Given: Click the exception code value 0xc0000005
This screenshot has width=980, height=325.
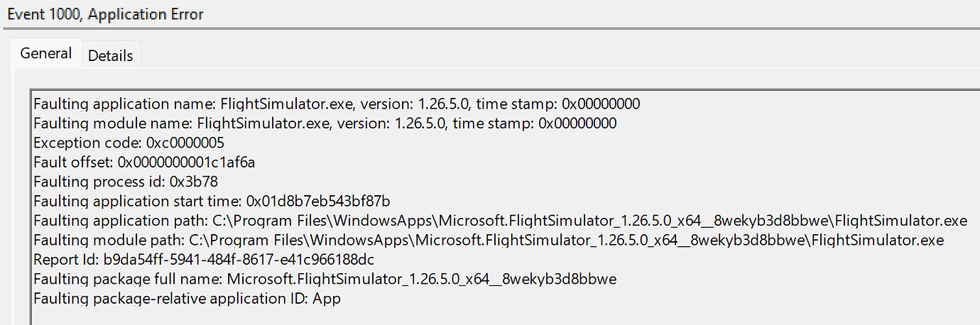Looking at the screenshot, I should click(x=185, y=143).
